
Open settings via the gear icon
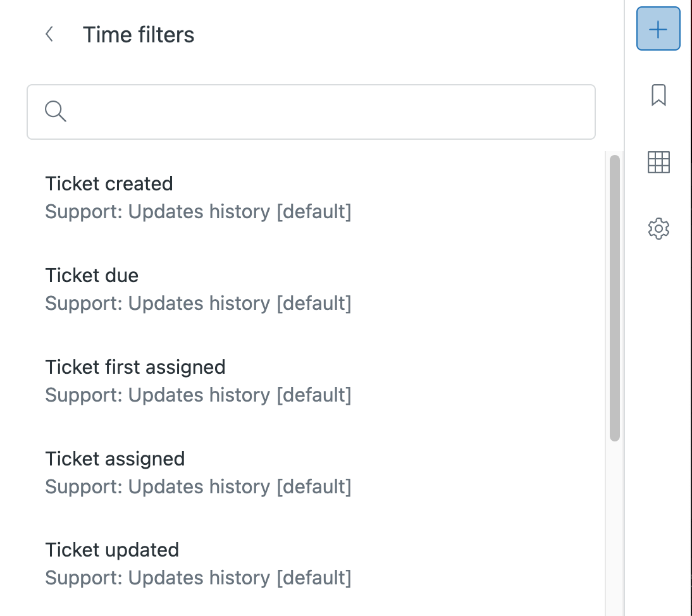(x=658, y=228)
